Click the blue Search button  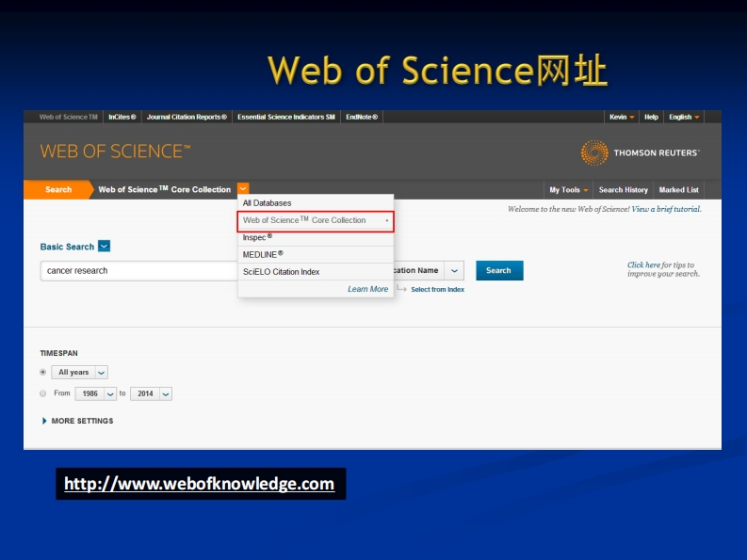coord(499,270)
